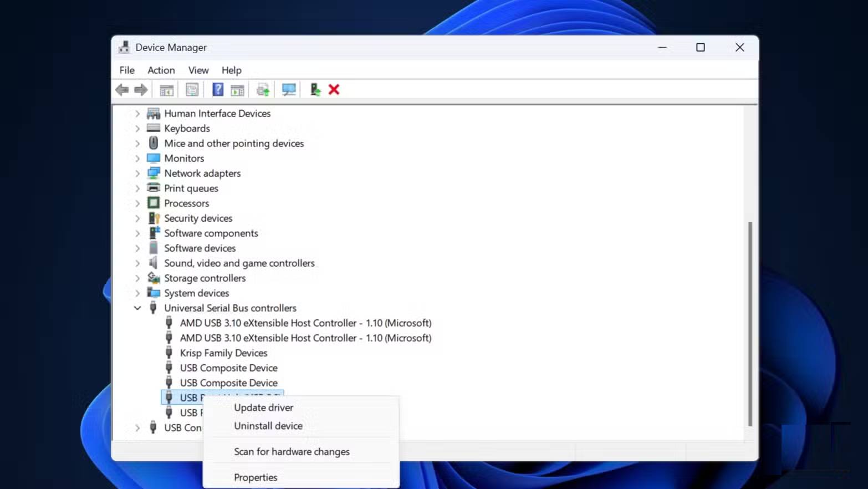Screen dimensions: 868x489
Task: Expand Sound, video and game controllers
Action: [137, 263]
